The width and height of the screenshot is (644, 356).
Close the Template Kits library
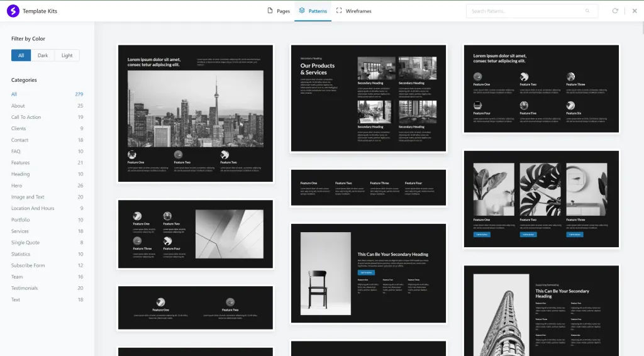(x=634, y=11)
